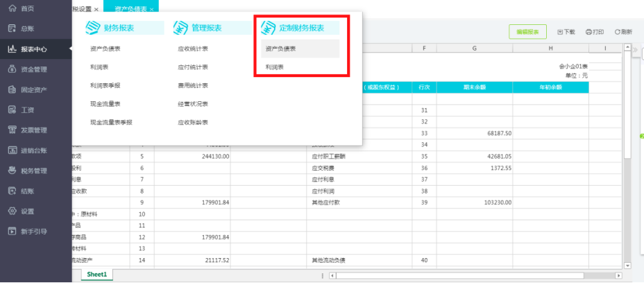The height and width of the screenshot is (283, 644).
Task: Click the 应交税费 cell
Action: [x=359, y=168]
